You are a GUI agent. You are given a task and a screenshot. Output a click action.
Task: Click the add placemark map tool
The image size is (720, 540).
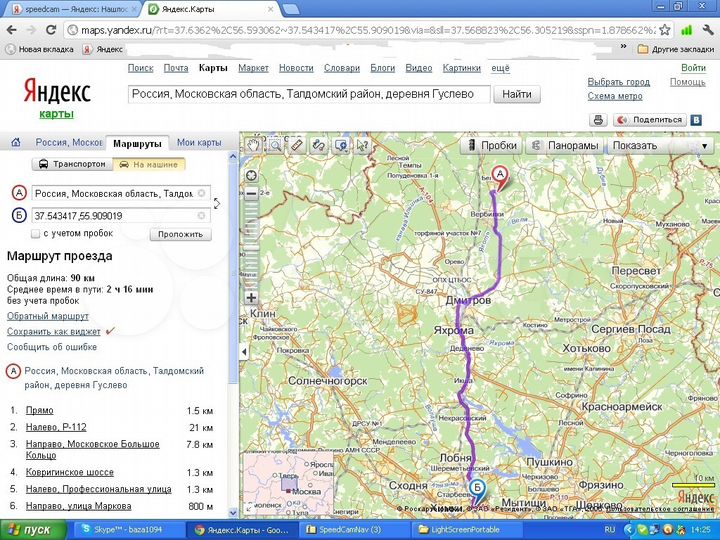(341, 145)
